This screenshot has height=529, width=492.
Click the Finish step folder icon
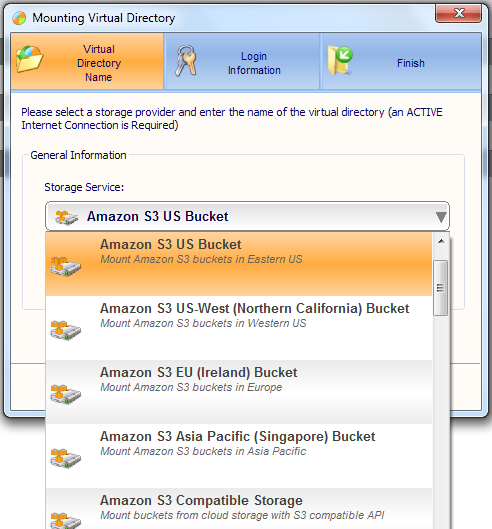click(340, 61)
